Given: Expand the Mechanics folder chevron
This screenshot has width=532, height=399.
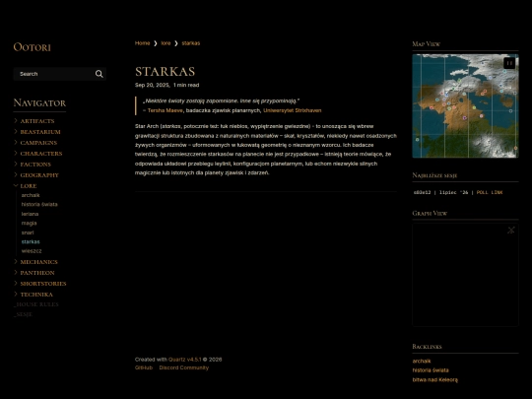Looking at the screenshot, I should pyautogui.click(x=16, y=262).
